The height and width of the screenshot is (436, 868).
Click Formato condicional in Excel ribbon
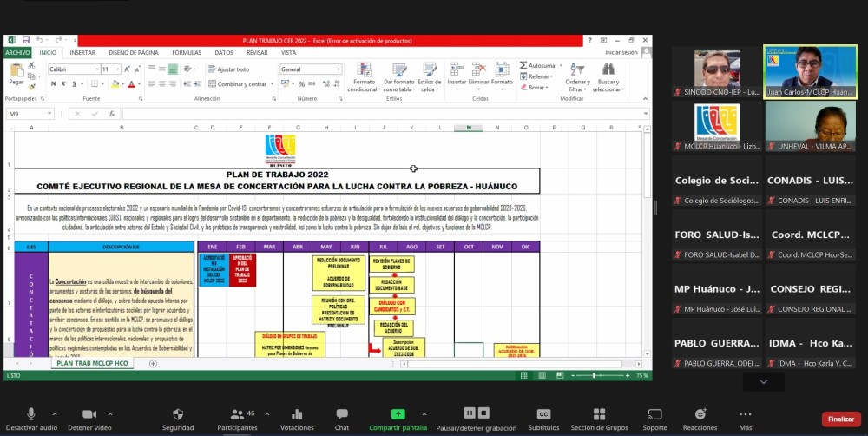point(363,76)
